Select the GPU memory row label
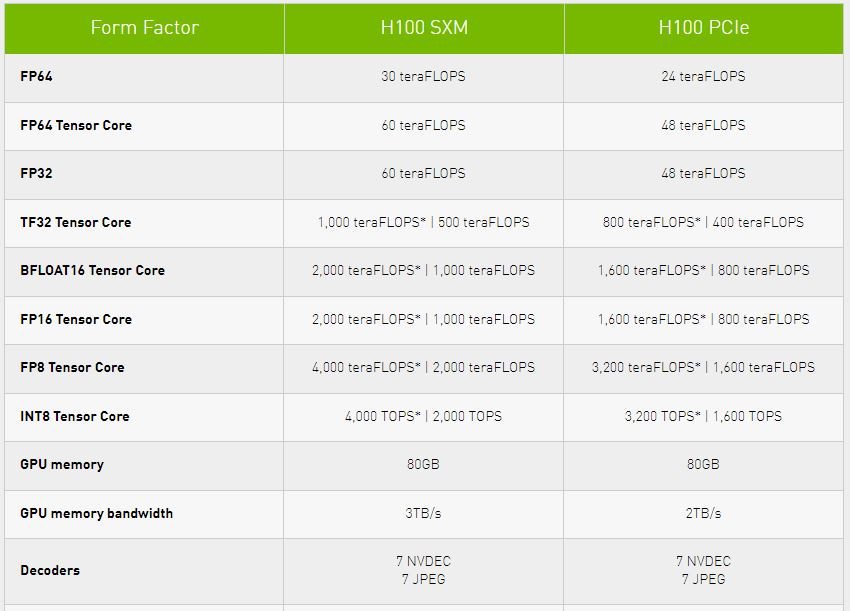850x611 pixels. [x=62, y=465]
